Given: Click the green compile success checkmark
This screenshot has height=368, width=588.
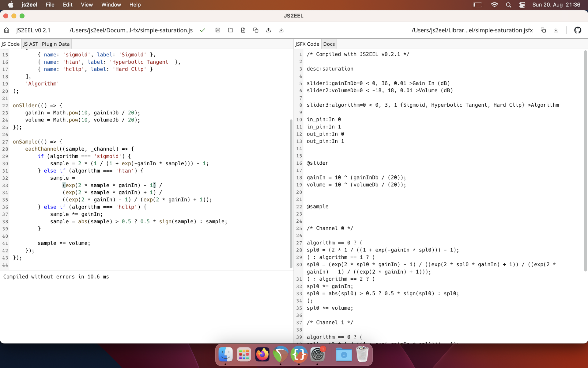Looking at the screenshot, I should click(x=202, y=30).
